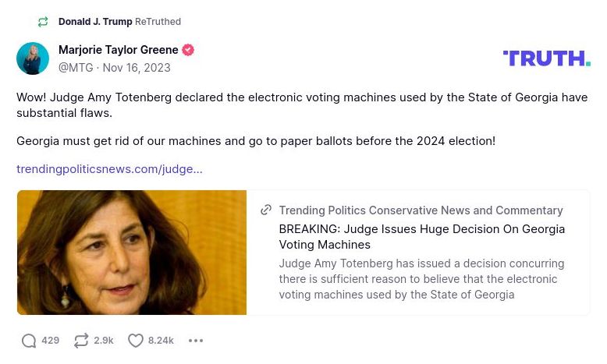Viewport: 607px width, 364px height.
Task: Open the Judge Amy Totenberg article photo
Action: click(132, 253)
